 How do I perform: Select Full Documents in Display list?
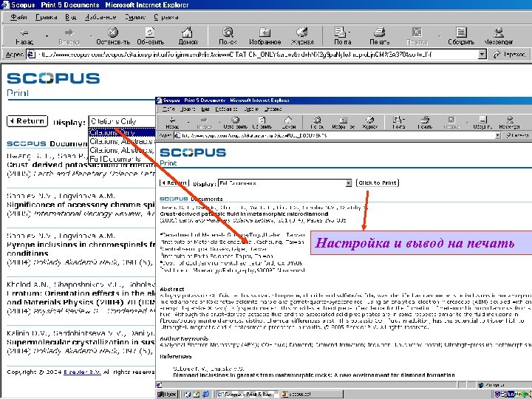[x=115, y=159]
